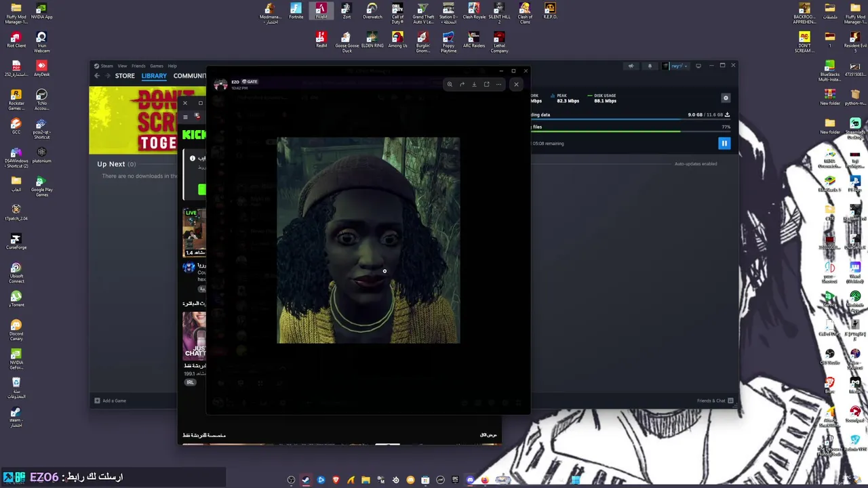The width and height of the screenshot is (868, 488).
Task: Open Google Play Games shortcut
Action: point(41,186)
